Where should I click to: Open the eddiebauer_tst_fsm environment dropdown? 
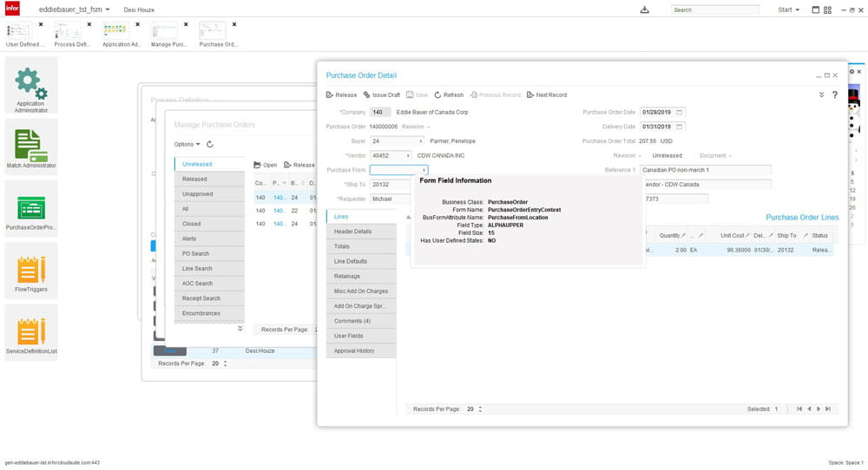coord(74,10)
